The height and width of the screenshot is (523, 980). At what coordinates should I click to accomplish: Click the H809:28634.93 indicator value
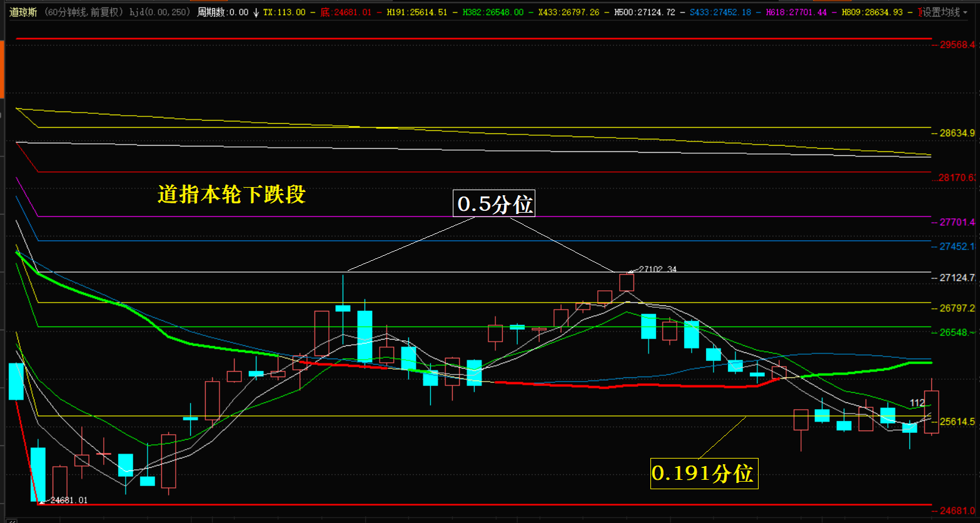pyautogui.click(x=872, y=12)
